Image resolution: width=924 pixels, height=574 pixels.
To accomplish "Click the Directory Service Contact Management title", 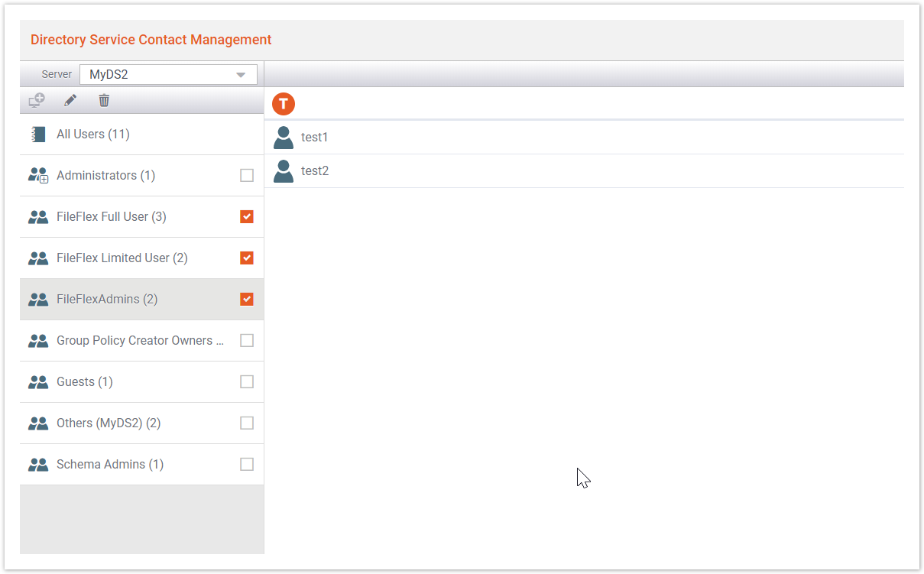I will point(151,40).
